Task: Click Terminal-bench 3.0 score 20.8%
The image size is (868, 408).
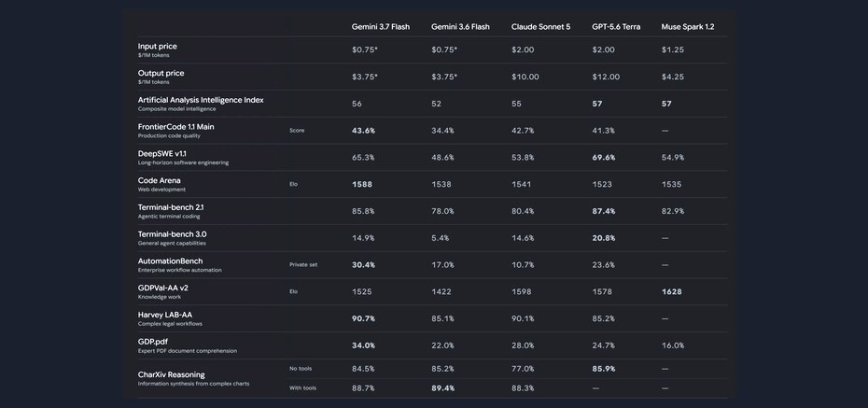Action: click(603, 238)
